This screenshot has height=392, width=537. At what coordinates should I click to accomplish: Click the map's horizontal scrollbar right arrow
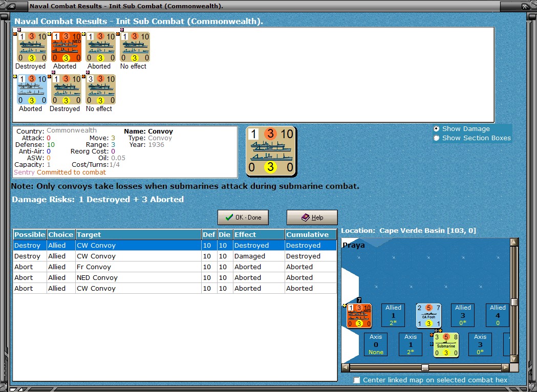(505, 368)
